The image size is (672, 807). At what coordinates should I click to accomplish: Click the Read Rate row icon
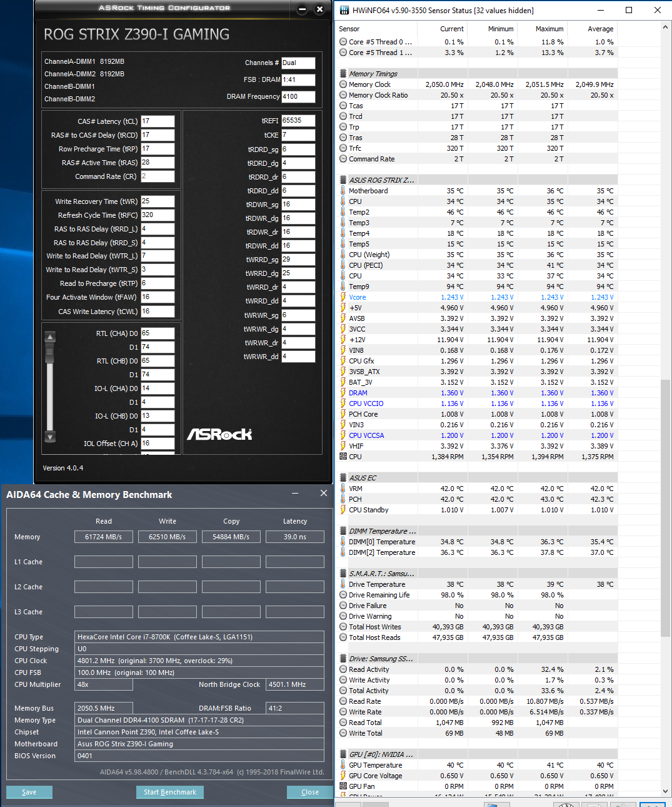pos(343,701)
